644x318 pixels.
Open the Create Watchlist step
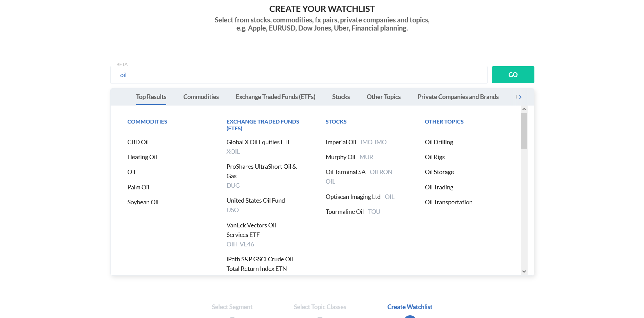[410, 307]
